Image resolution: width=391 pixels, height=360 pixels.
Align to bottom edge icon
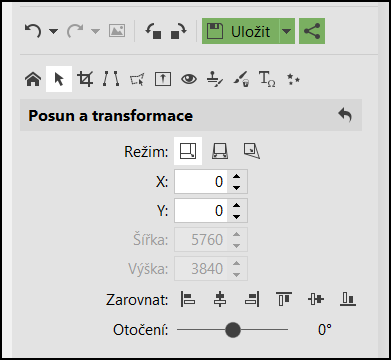pyautogui.click(x=348, y=299)
